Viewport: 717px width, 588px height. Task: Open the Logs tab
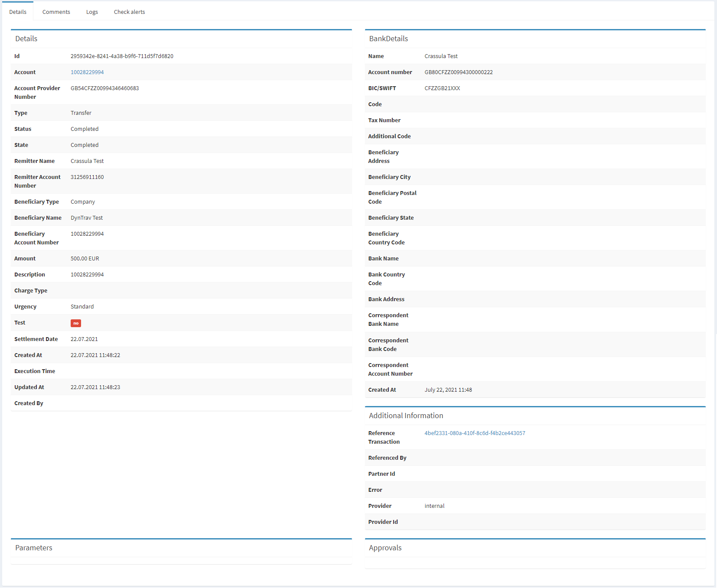tap(92, 12)
